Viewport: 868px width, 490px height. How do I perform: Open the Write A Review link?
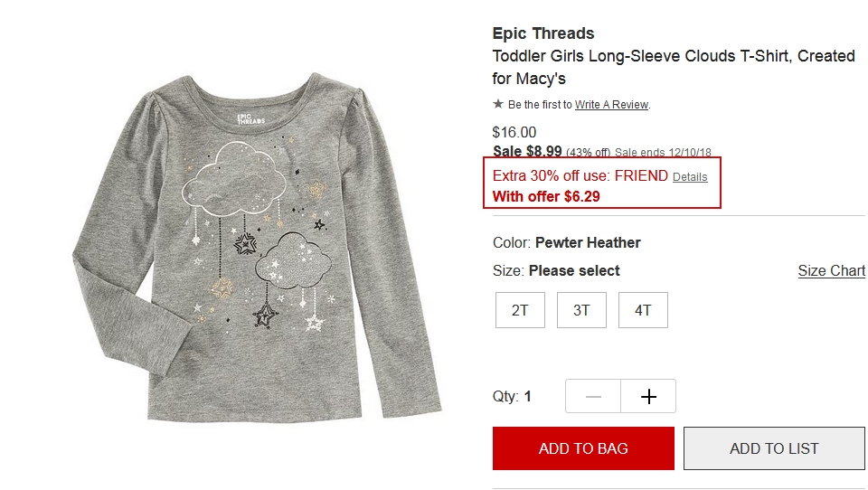(611, 105)
